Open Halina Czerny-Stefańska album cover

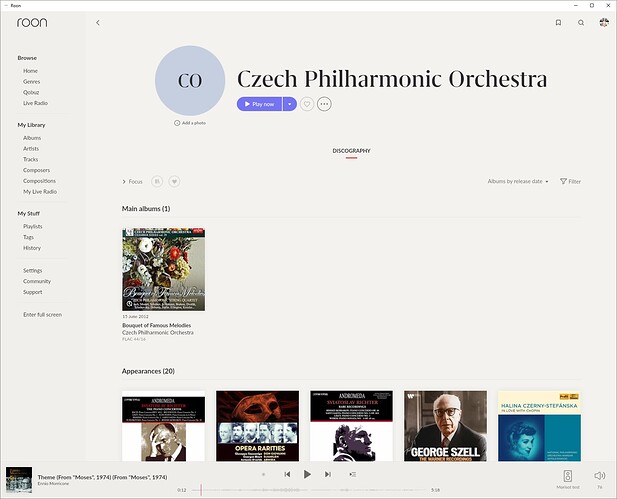[x=539, y=426]
